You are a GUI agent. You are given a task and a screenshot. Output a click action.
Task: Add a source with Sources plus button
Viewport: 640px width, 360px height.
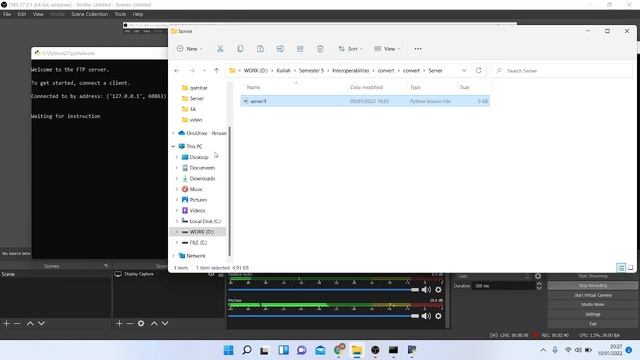point(119,323)
